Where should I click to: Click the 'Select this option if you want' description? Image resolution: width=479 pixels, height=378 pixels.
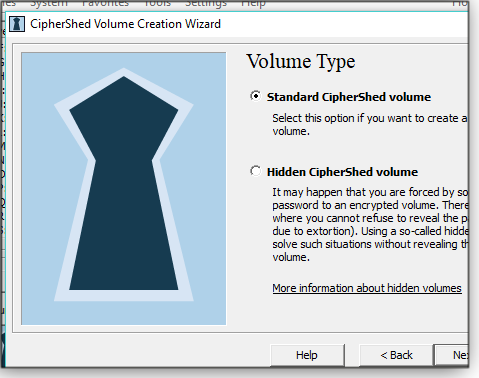(x=370, y=124)
